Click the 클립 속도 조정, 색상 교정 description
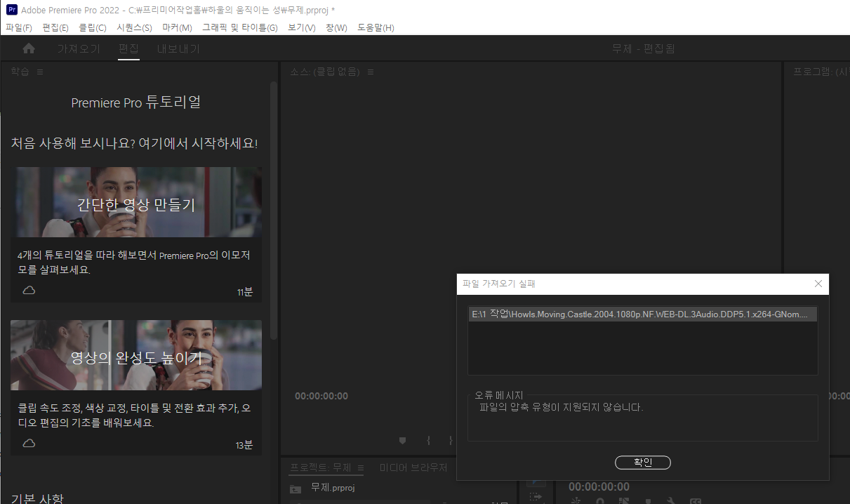Viewport: 850px width, 504px height. click(135, 415)
